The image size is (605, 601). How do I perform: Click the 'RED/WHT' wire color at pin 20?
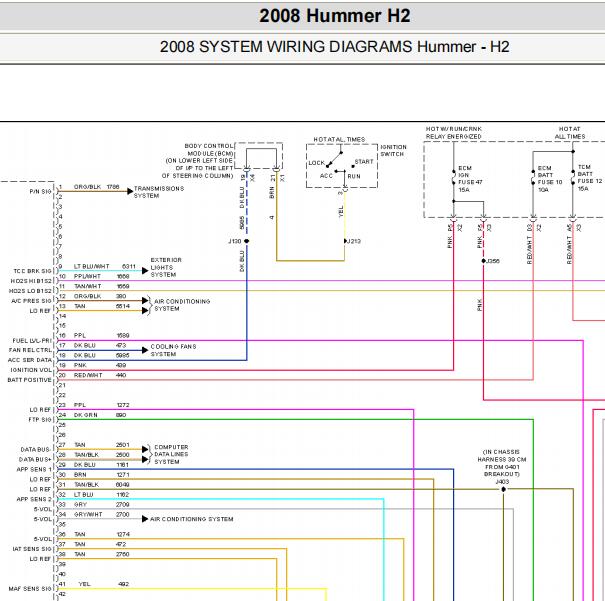(88, 375)
